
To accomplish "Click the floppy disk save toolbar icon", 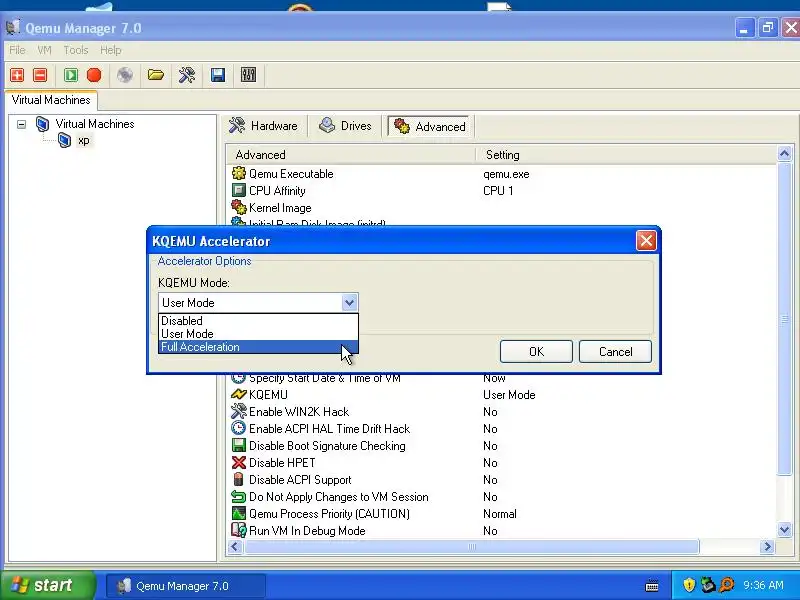I will pyautogui.click(x=218, y=75).
